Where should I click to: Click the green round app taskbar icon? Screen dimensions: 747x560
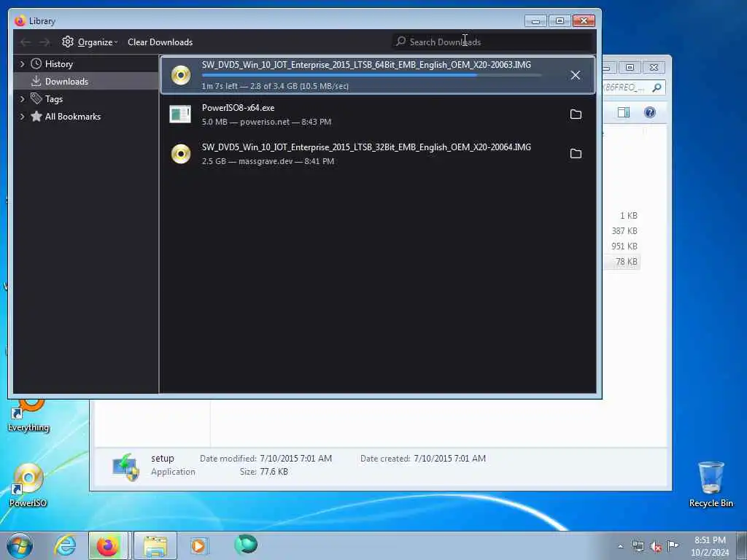(246, 545)
